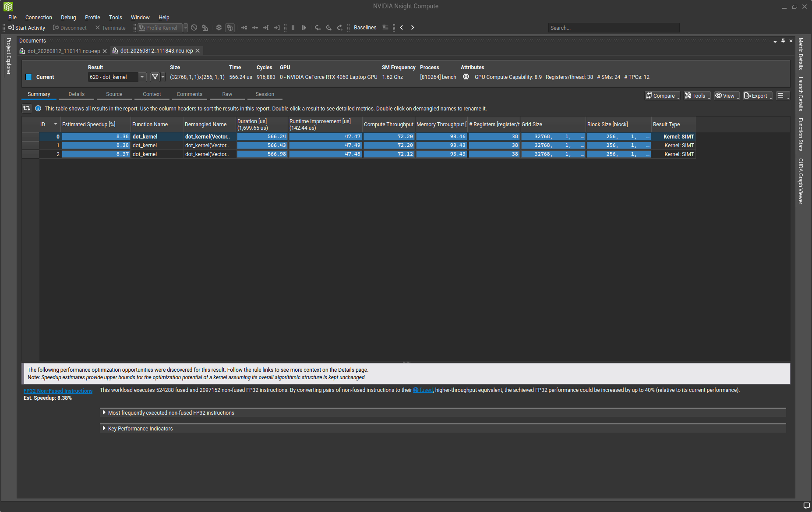Select result row with Duration 566.98
The width and height of the screenshot is (812, 512).
(x=359, y=154)
